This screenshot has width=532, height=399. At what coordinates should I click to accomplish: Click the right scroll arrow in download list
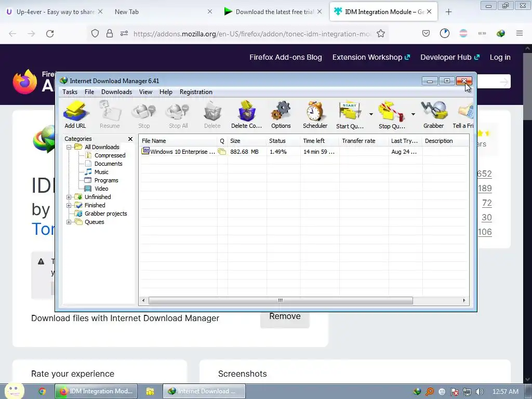(x=464, y=301)
